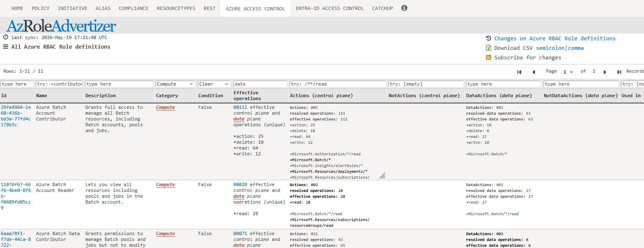The width and height of the screenshot is (644, 248).
Task: Open the ENTRA-ID ACCESS CONTROL menu item
Action: tap(330, 8)
